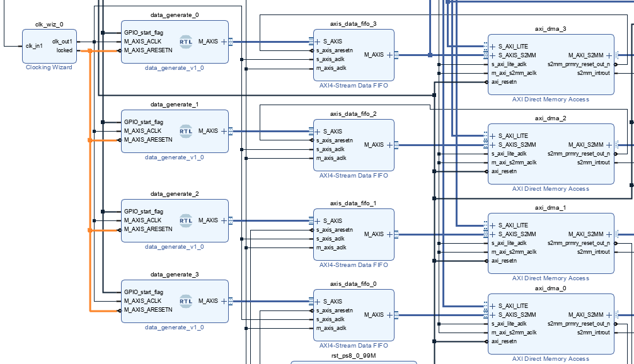Viewport: 634px width, 364px height.
Task: Select s2mm_introut port of axi_dma_2
Action: click(594, 163)
